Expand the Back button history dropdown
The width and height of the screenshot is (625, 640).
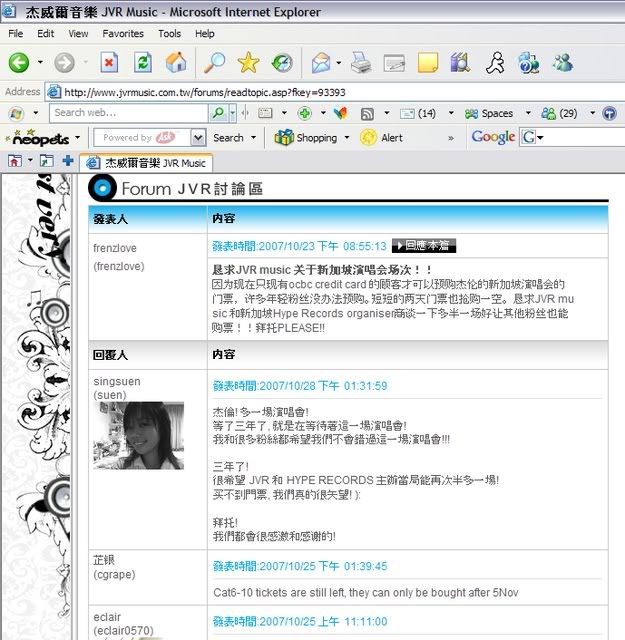pos(40,62)
